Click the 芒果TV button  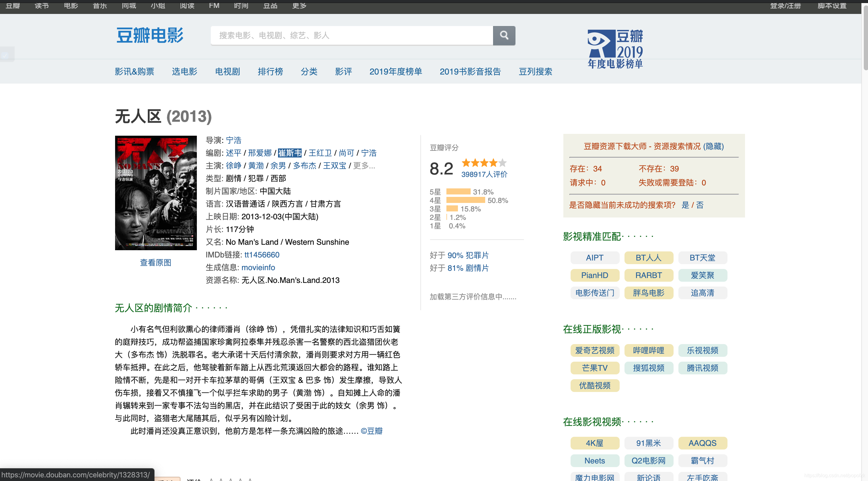tap(595, 368)
